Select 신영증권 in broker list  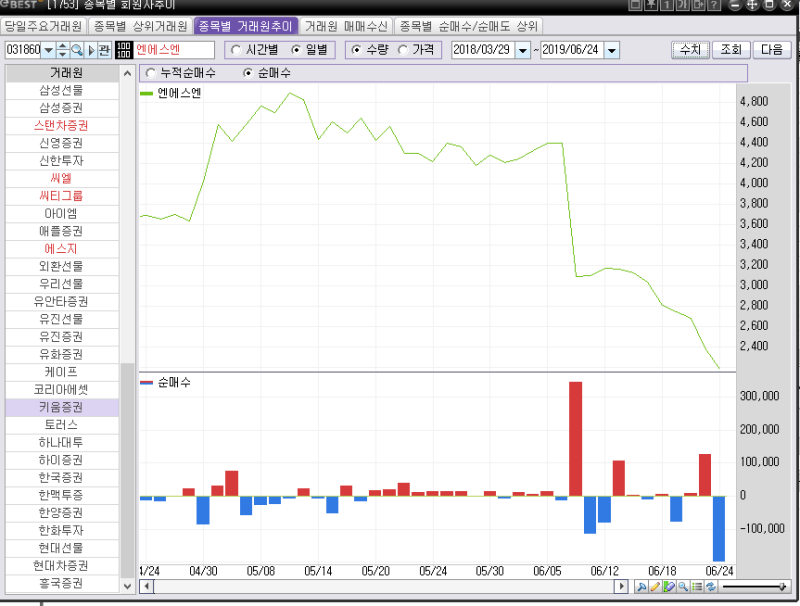coord(62,143)
